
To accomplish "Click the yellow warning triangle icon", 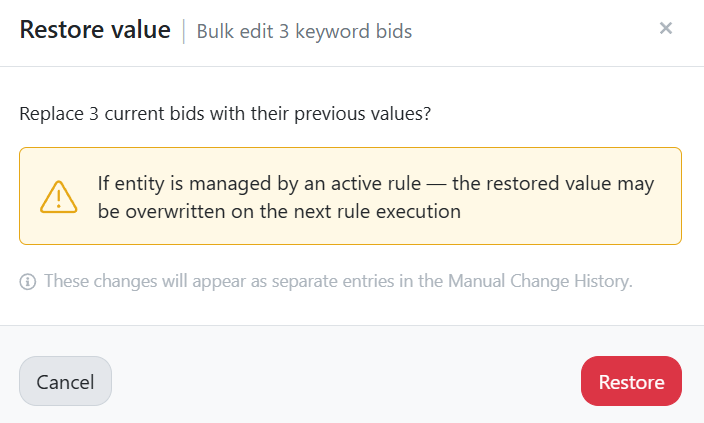I will pos(58,197).
